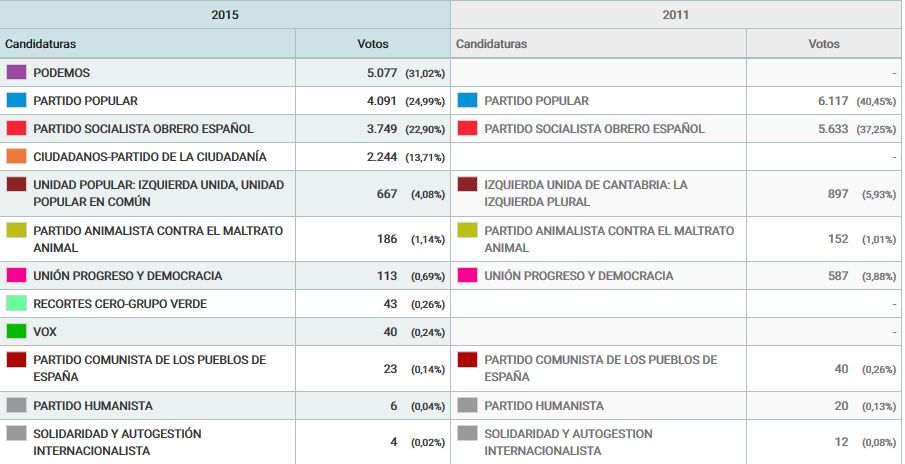Click the purple PODEMOS color swatch
This screenshot has width=905, height=464.
[x=16, y=73]
